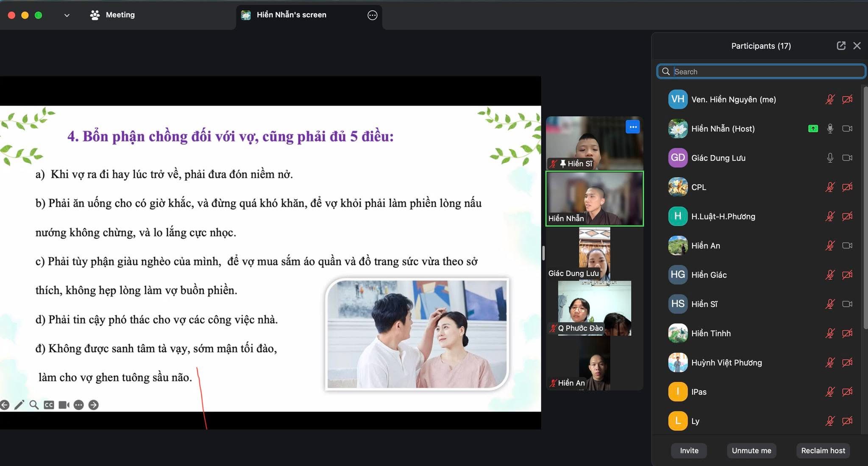868x466 pixels.
Task: Open screen share options ellipsis menu
Action: click(x=372, y=15)
